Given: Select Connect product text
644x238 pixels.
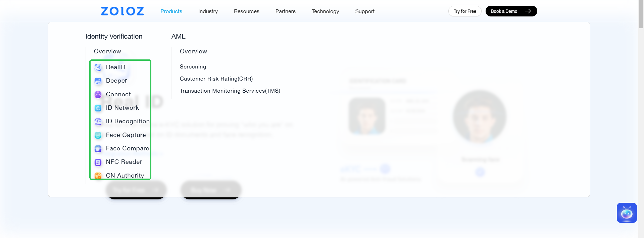Looking at the screenshot, I should 118,94.
